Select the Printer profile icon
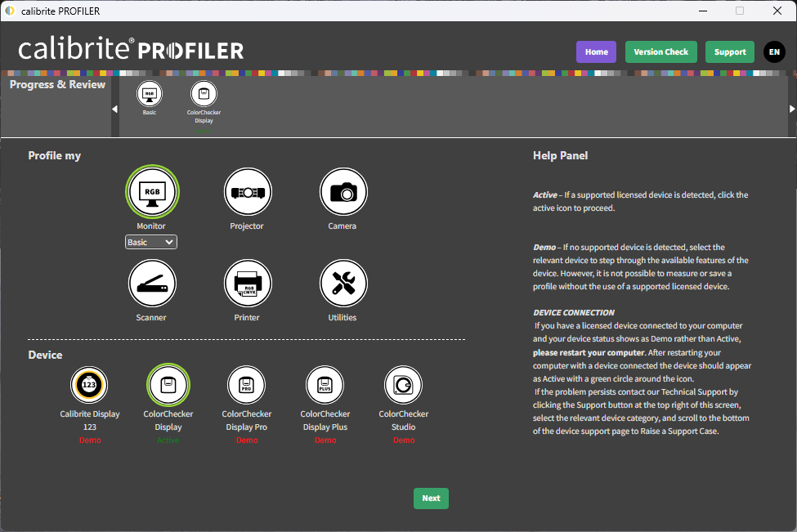 pos(248,284)
